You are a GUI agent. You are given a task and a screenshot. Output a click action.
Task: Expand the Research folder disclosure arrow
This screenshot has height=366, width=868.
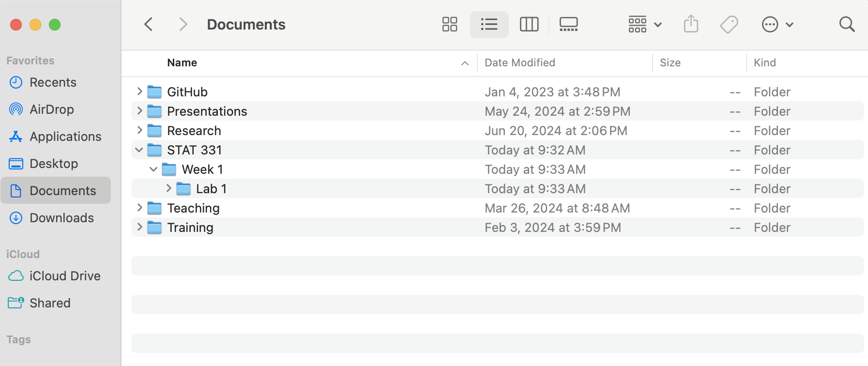139,130
